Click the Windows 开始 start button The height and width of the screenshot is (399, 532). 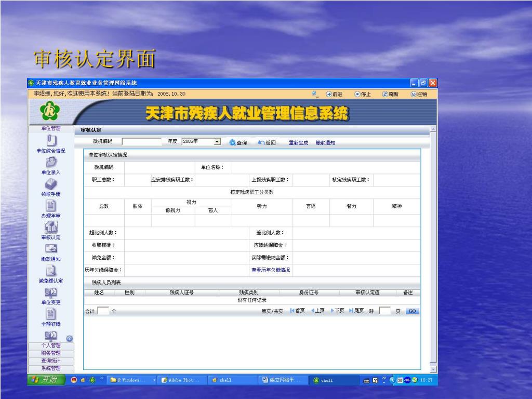click(x=46, y=380)
